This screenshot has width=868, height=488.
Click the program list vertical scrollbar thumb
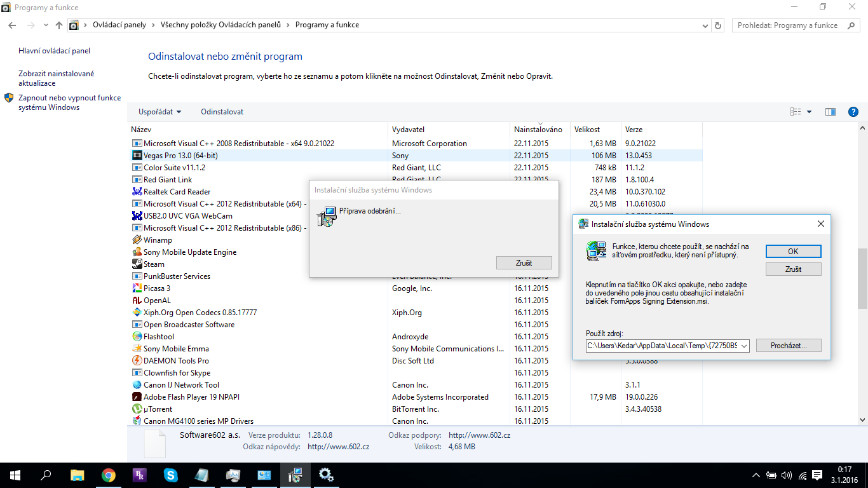(x=862, y=278)
